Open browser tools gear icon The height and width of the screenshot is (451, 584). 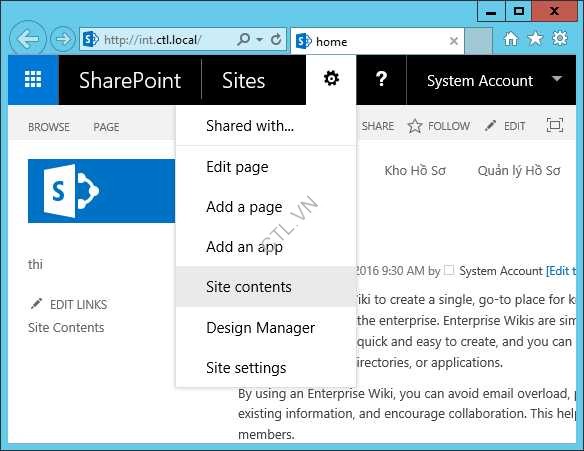pyautogui.click(x=559, y=38)
